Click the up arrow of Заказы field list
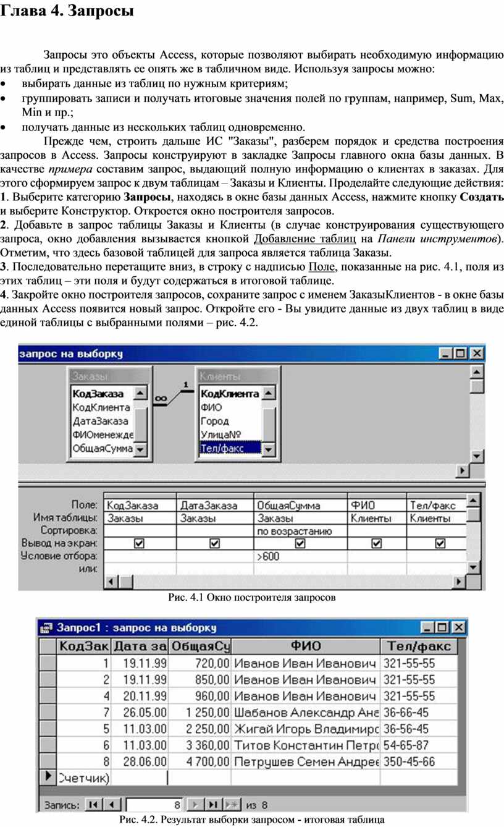Viewport: 504px width, 827px height. [x=141, y=393]
